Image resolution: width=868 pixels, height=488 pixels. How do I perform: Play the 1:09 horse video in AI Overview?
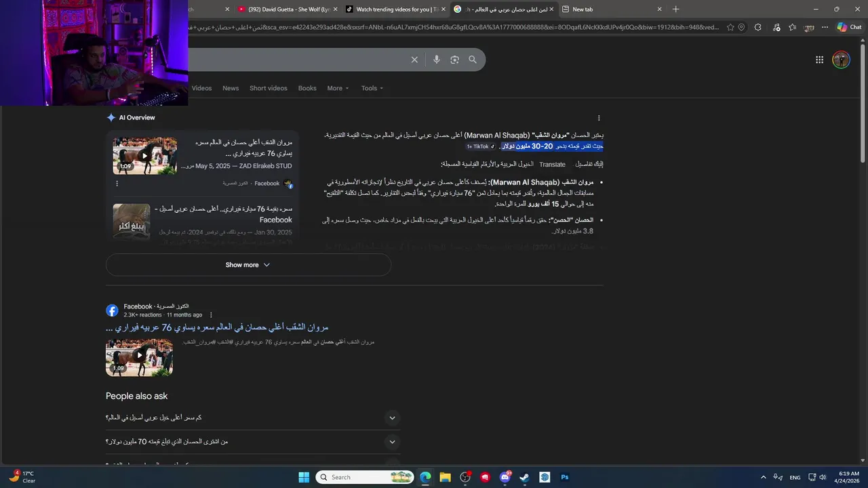tap(144, 156)
